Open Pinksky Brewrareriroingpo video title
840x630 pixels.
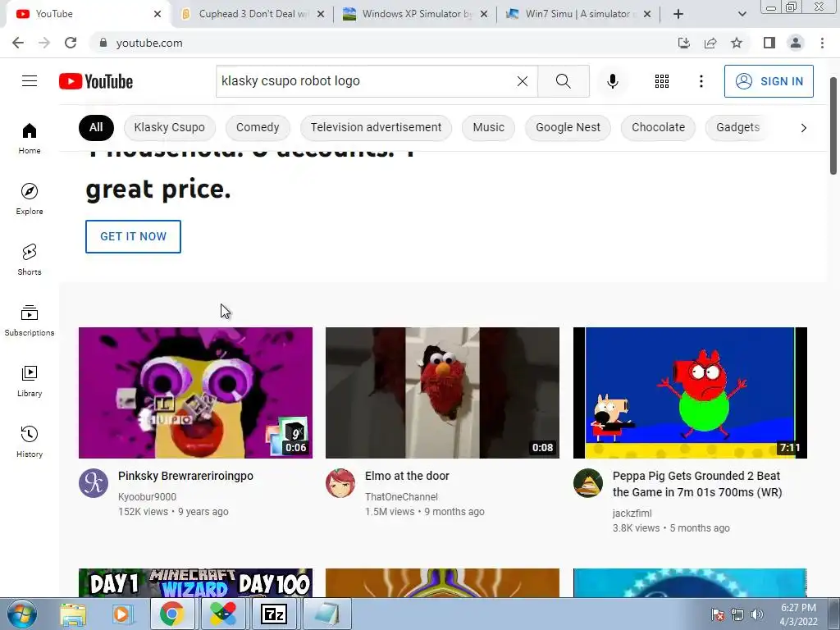click(185, 476)
